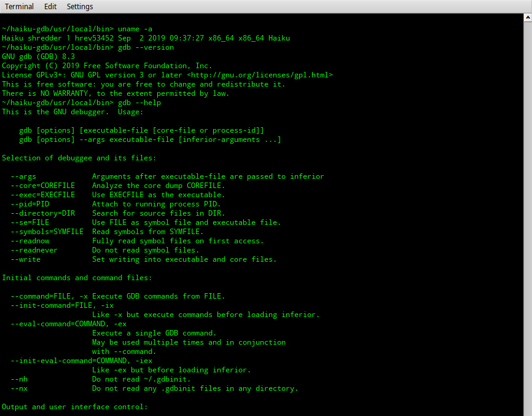Click the 'Haiku shredder 1 hrev53452' line
Image resolution: width=532 pixels, height=416 pixels.
point(146,38)
